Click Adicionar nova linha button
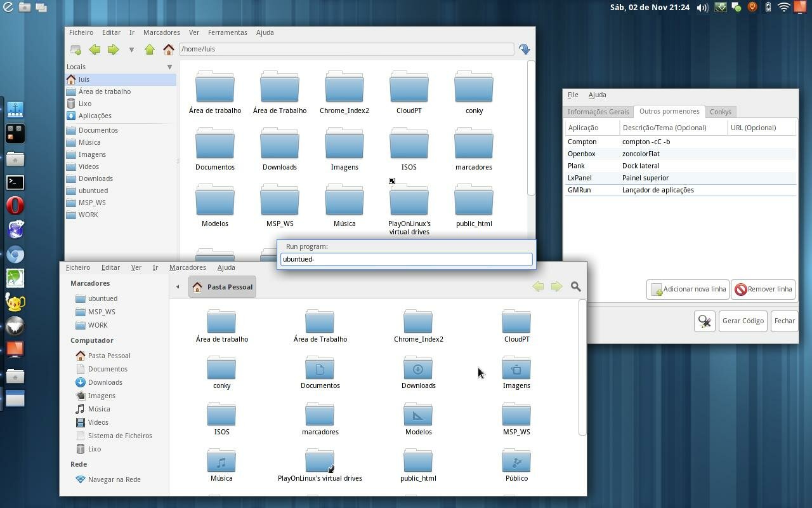This screenshot has width=812, height=508. click(688, 290)
